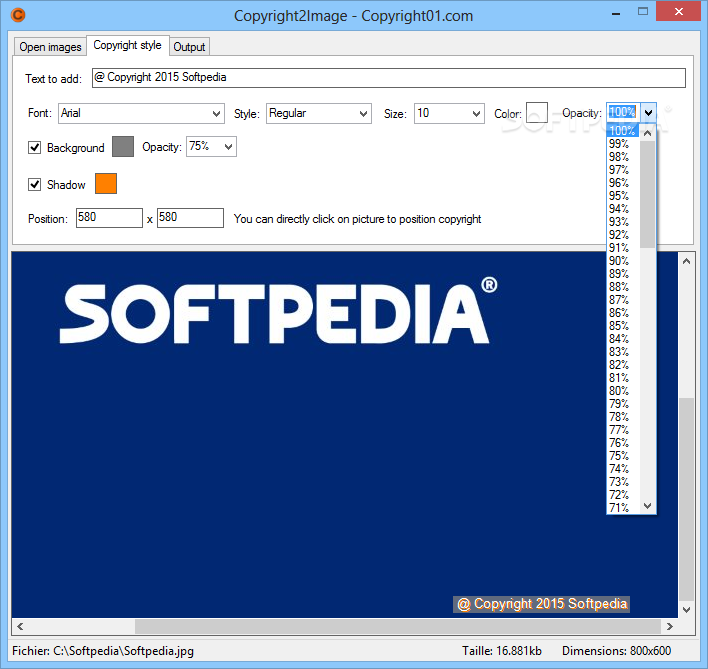The height and width of the screenshot is (669, 708).
Task: Toggle the Background checkbox
Action: coord(34,148)
